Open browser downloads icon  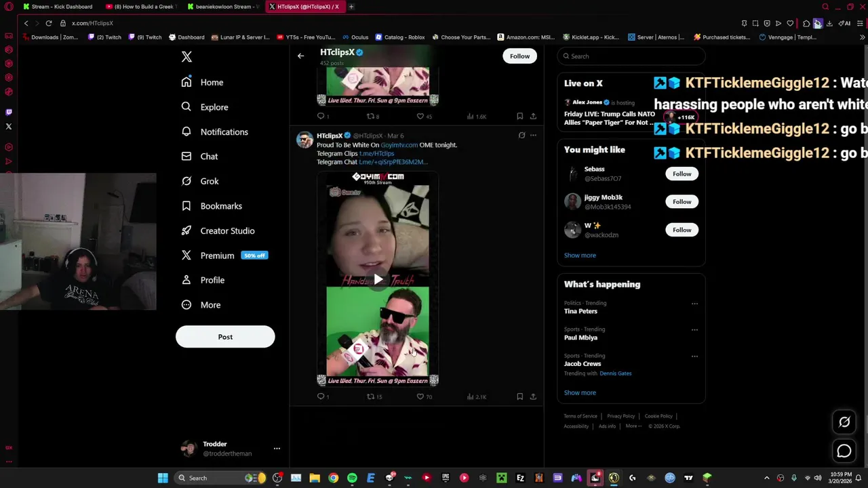coord(829,23)
